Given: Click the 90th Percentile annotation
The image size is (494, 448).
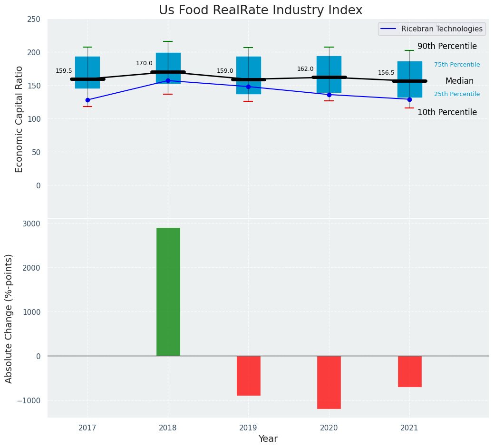Looking at the screenshot, I should [x=447, y=46].
